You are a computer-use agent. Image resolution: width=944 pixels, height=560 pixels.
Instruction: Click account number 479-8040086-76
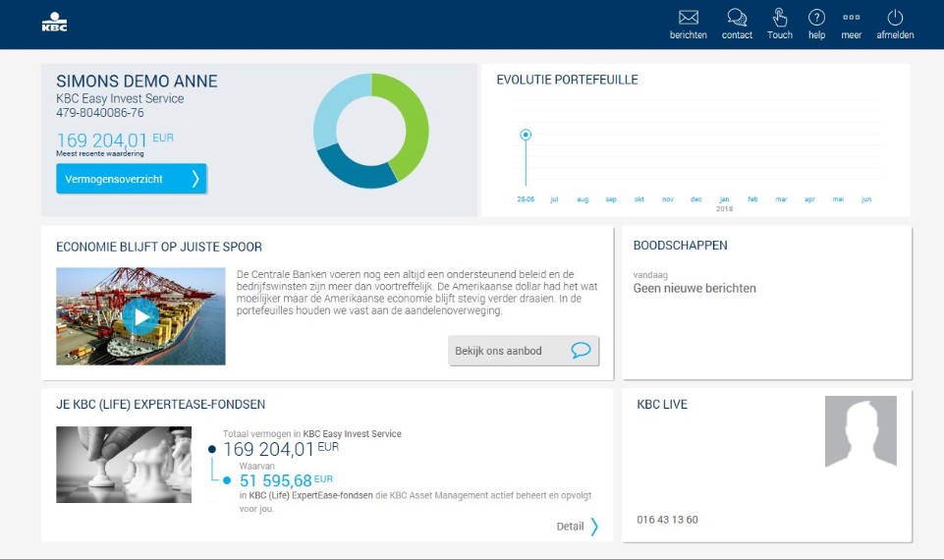pos(100,113)
